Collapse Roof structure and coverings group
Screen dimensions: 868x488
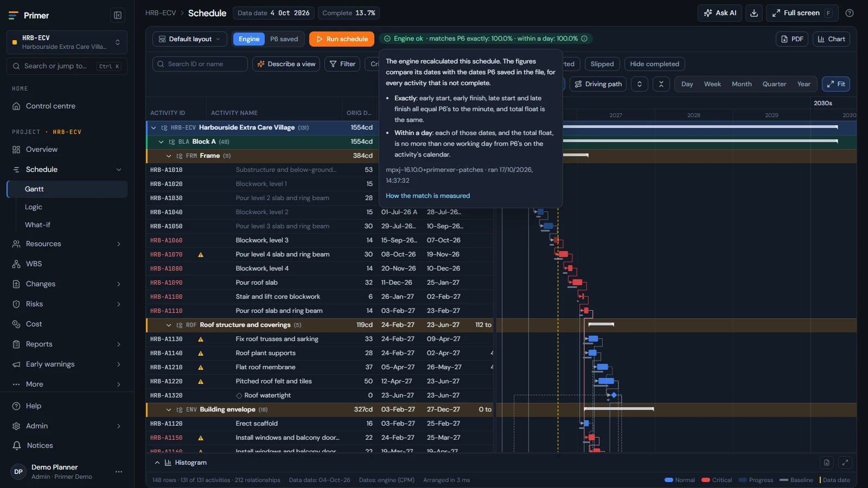pyautogui.click(x=169, y=325)
